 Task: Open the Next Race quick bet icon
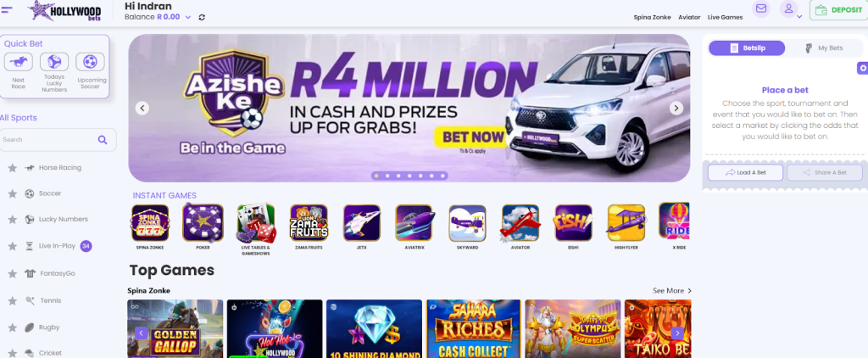coord(19,62)
